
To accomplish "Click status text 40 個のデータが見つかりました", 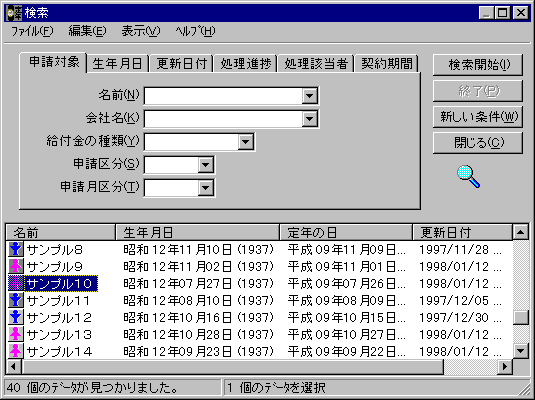I will (x=93, y=388).
